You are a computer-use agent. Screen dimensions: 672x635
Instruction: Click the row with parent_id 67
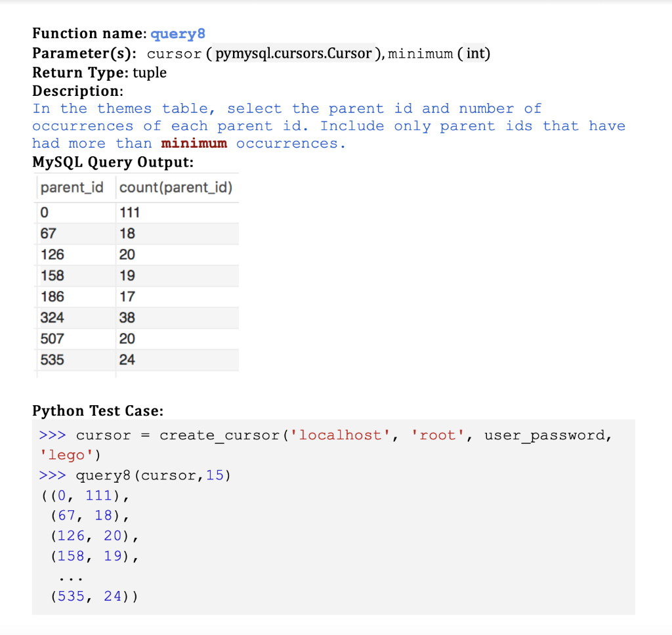[49, 233]
